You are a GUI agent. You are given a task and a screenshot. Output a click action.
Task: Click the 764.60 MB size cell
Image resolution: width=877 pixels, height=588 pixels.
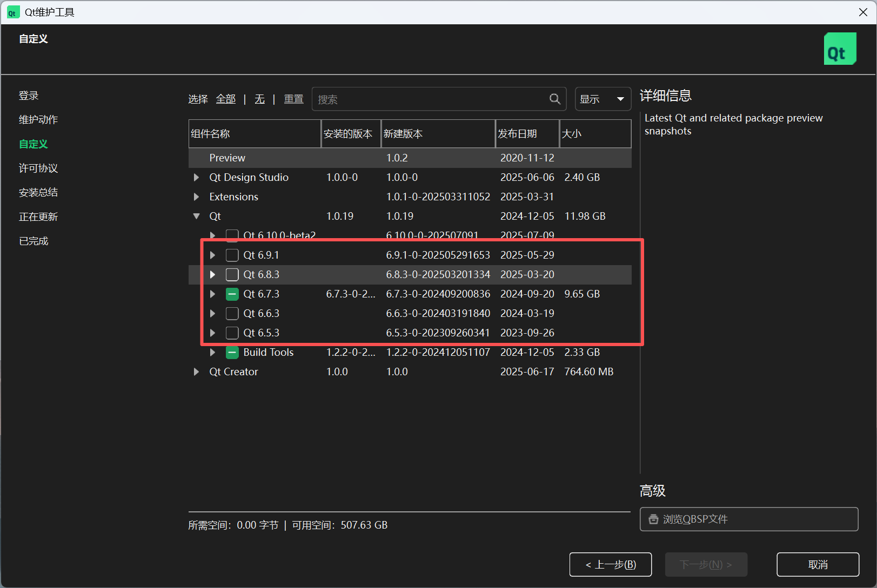click(x=589, y=371)
